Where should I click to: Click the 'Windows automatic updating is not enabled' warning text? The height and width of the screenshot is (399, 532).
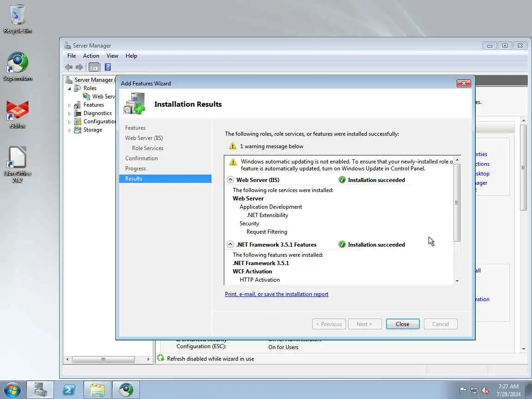tap(347, 165)
